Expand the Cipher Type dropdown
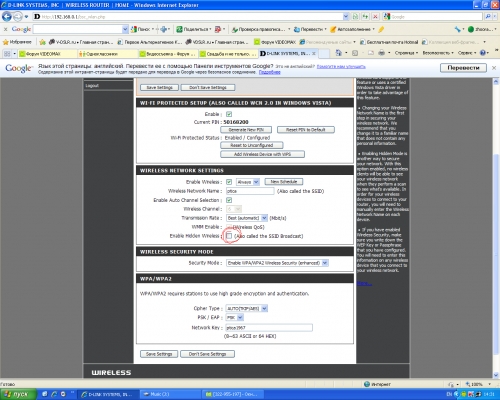This screenshot has width=500, height=400. tap(247, 308)
